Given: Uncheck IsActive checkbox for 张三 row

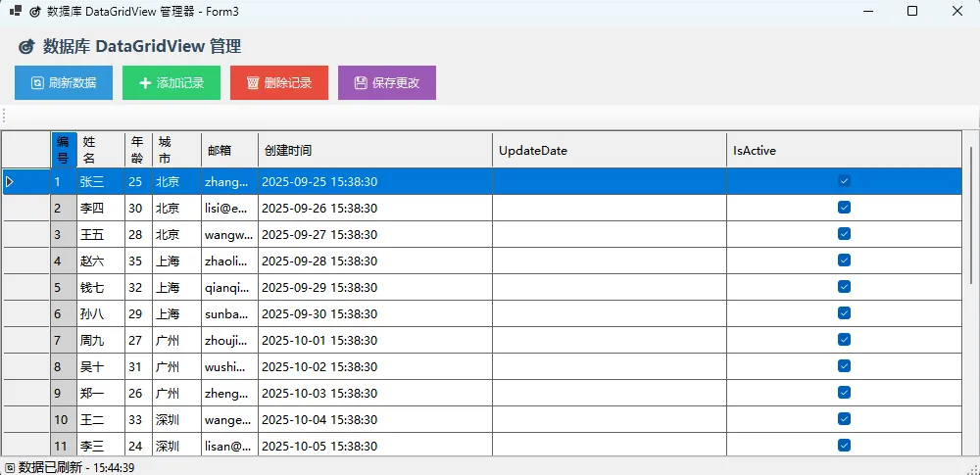Looking at the screenshot, I should (x=844, y=181).
